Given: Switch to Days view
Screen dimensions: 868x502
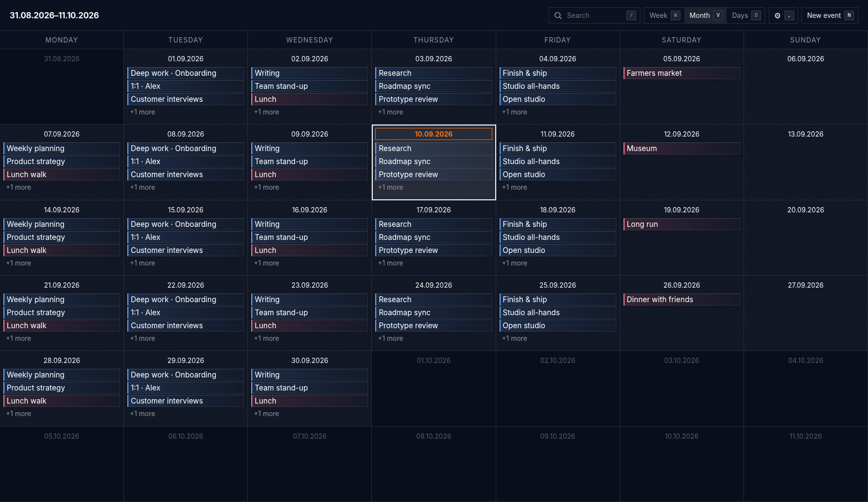Looking at the screenshot, I should [746, 15].
